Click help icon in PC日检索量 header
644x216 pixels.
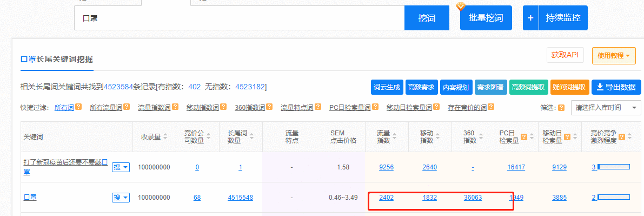pyautogui.click(x=524, y=136)
